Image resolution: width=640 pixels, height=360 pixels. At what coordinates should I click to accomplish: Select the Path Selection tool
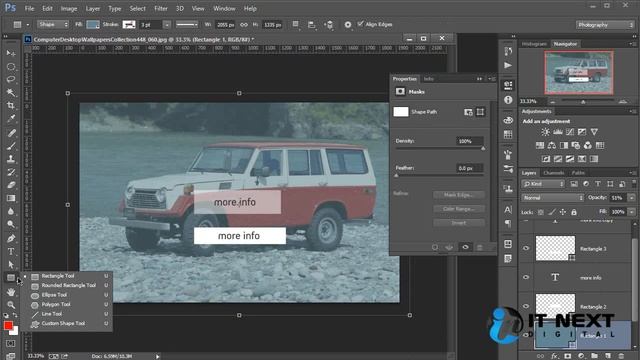pyautogui.click(x=11, y=264)
